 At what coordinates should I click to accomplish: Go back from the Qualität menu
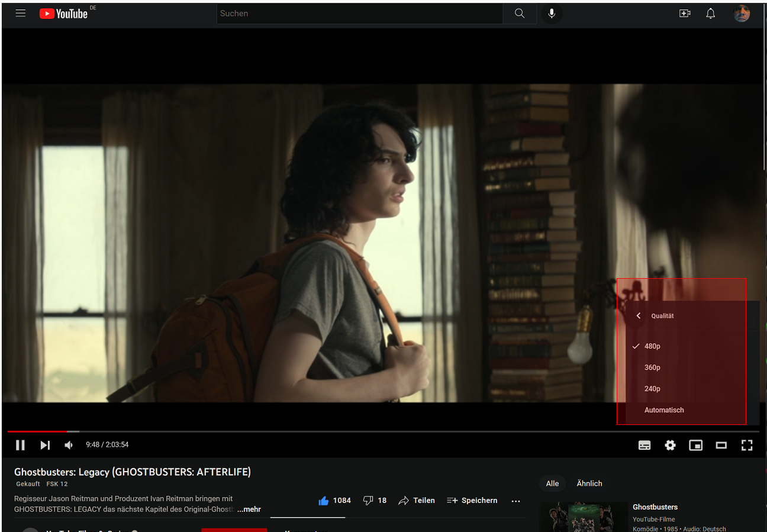[638, 316]
